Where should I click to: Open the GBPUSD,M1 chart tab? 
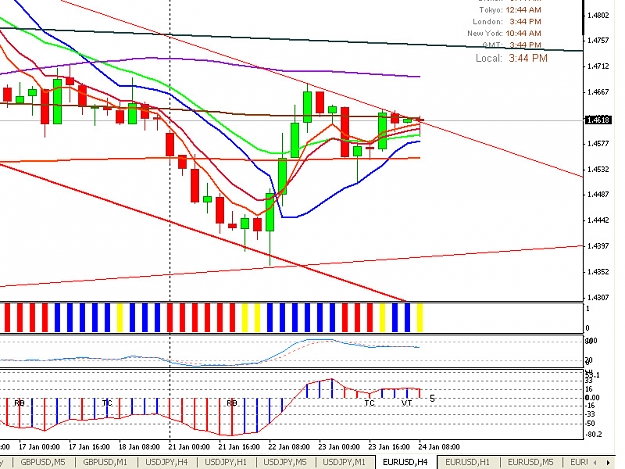pyautogui.click(x=105, y=462)
